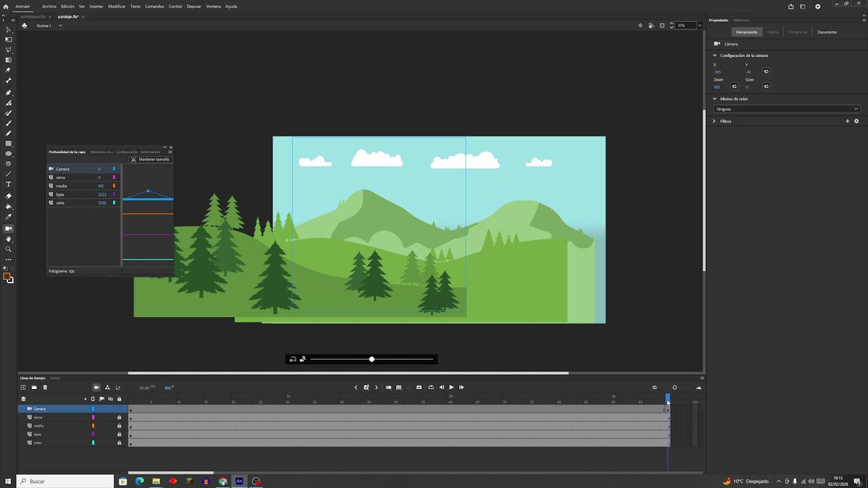Open the Archivo menu

49,6
